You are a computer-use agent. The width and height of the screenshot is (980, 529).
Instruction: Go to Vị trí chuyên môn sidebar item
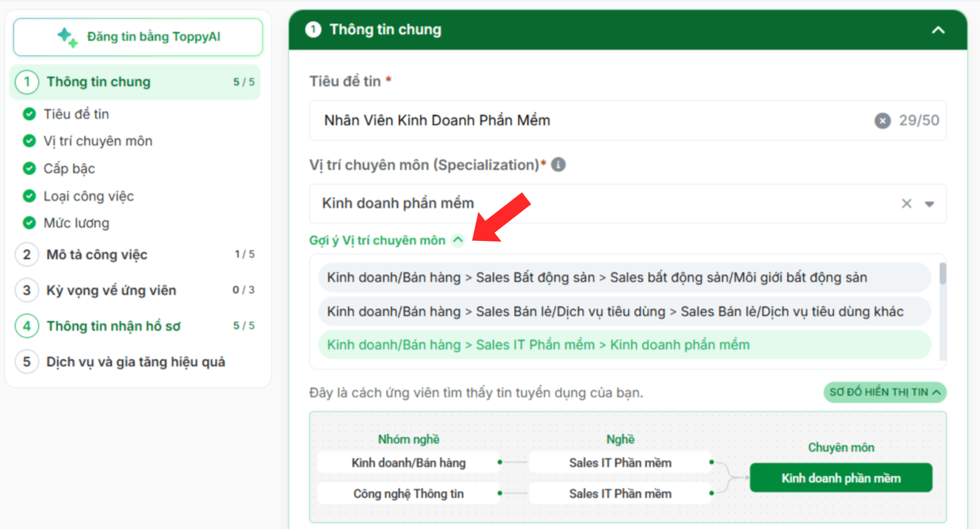(x=98, y=141)
